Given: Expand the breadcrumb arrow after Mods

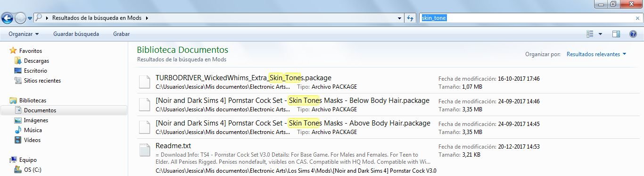Looking at the screenshot, I should click(147, 18).
